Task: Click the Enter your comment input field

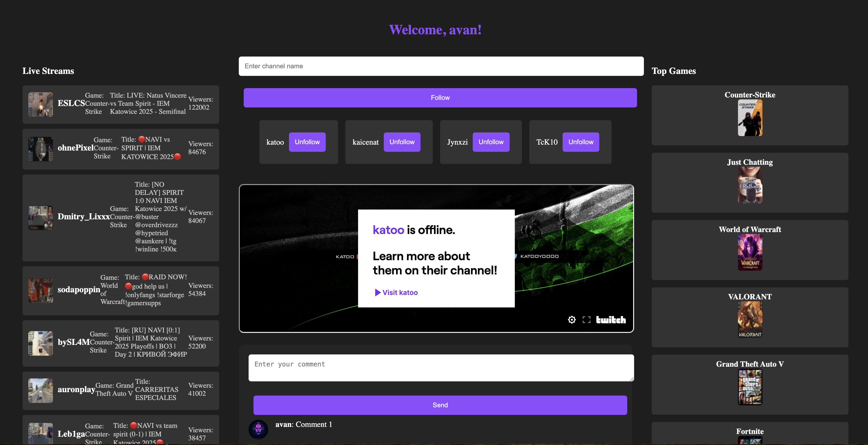Action: (440, 368)
